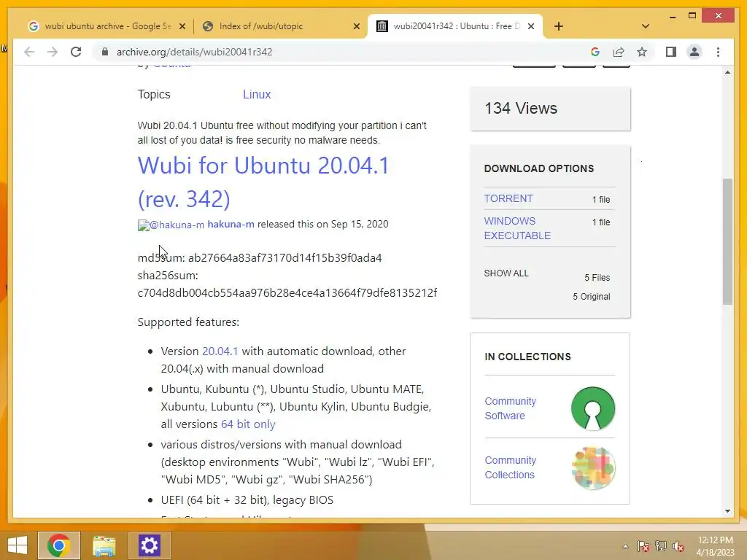Bookmark this page with the star
The height and width of the screenshot is (560, 747).
[642, 52]
